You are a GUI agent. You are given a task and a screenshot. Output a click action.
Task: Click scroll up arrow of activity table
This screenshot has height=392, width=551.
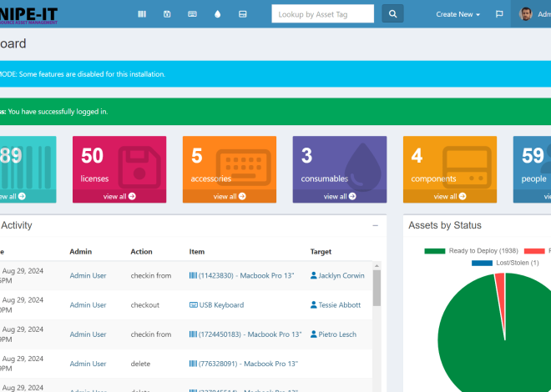point(377,266)
